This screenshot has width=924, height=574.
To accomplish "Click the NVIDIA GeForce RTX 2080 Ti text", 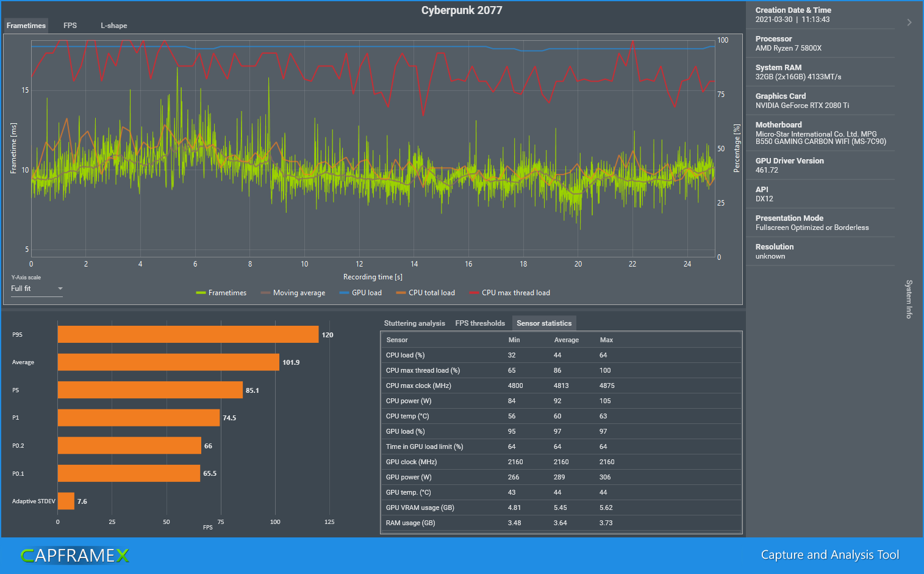I will point(802,106).
